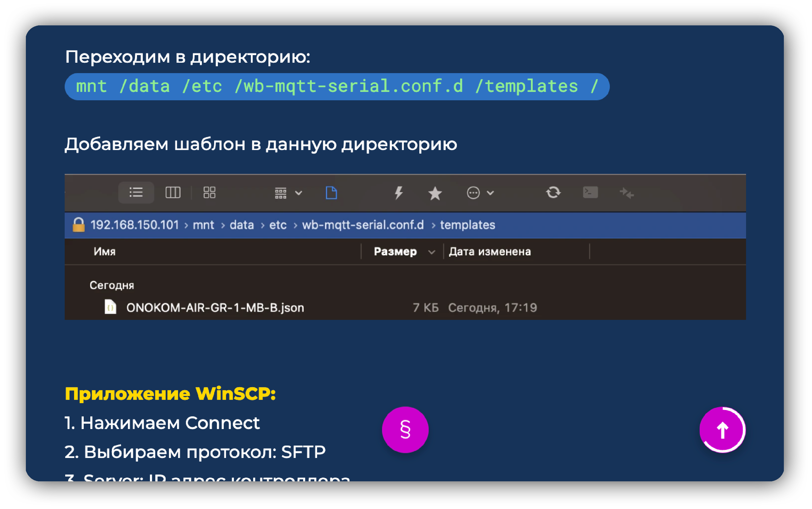The height and width of the screenshot is (509, 812).
Task: Click the transfers arrows icon
Action: [626, 193]
